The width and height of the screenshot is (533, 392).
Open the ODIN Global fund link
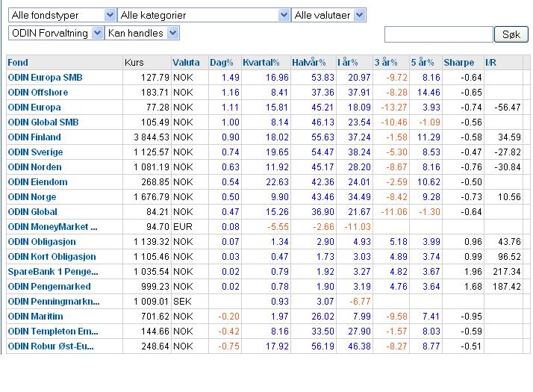pyautogui.click(x=32, y=212)
